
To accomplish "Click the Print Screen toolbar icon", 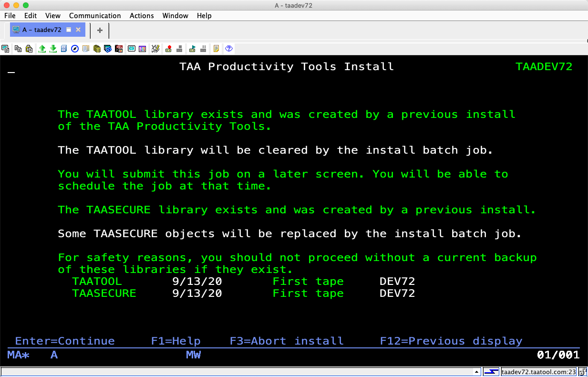I will tap(6, 49).
